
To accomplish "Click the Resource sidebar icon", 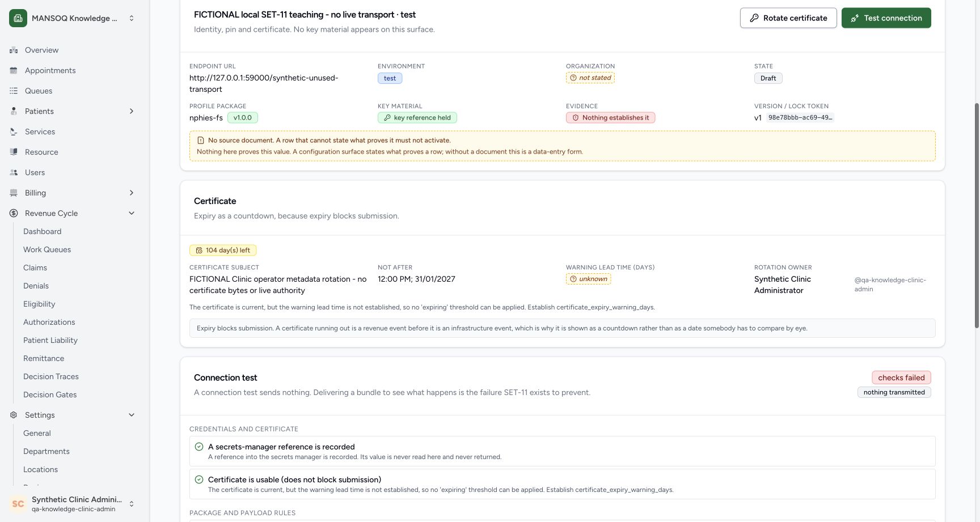I will 14,152.
